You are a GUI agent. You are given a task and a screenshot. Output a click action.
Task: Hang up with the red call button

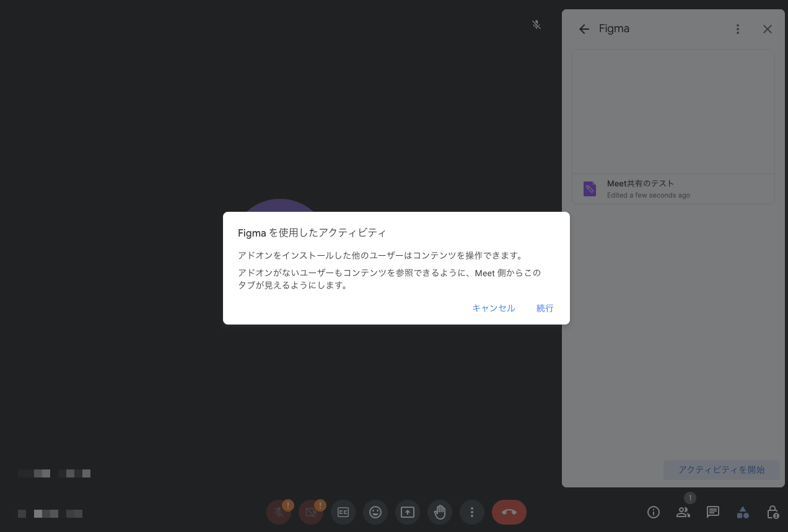click(x=509, y=512)
